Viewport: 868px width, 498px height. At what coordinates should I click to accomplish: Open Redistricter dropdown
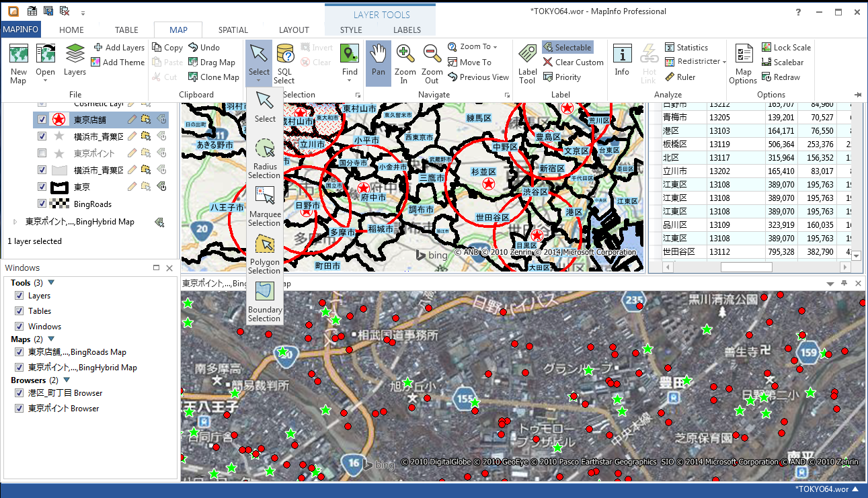coord(724,63)
